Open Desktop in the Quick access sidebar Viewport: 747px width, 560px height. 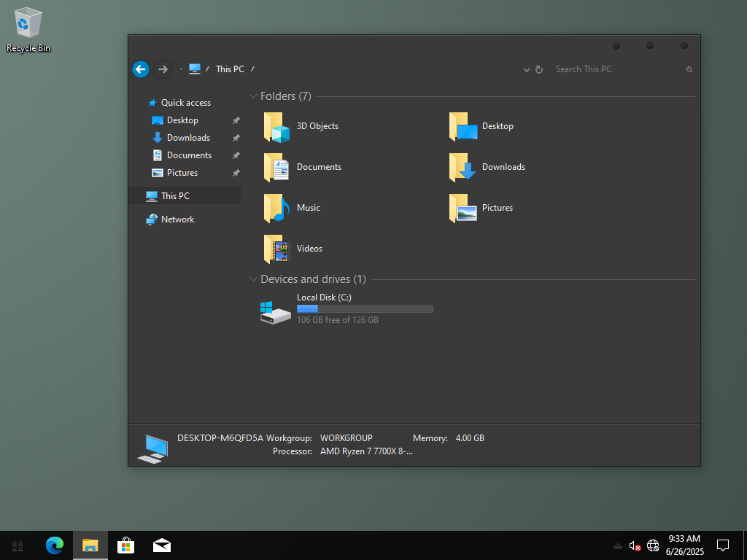(x=175, y=120)
